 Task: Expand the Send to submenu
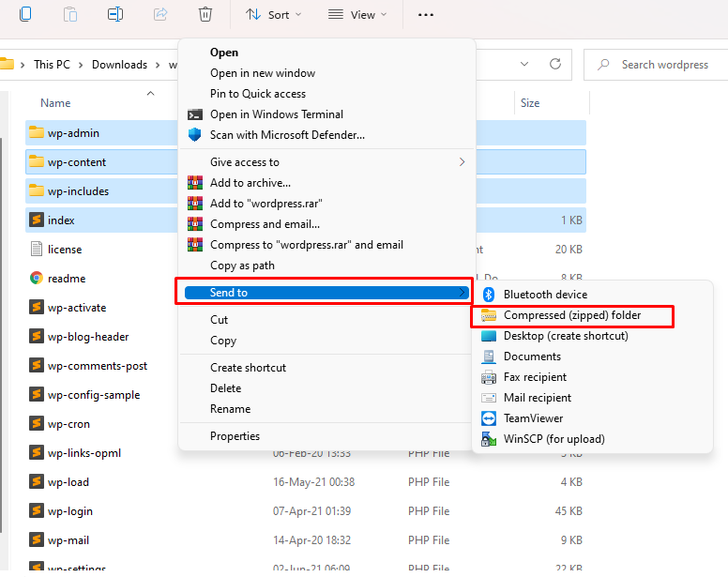pos(326,293)
